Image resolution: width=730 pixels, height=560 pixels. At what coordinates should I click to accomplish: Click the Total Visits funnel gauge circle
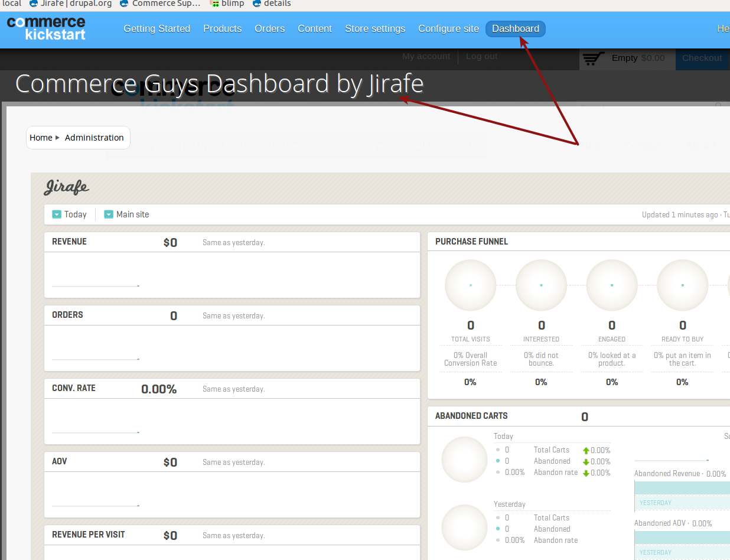point(470,285)
